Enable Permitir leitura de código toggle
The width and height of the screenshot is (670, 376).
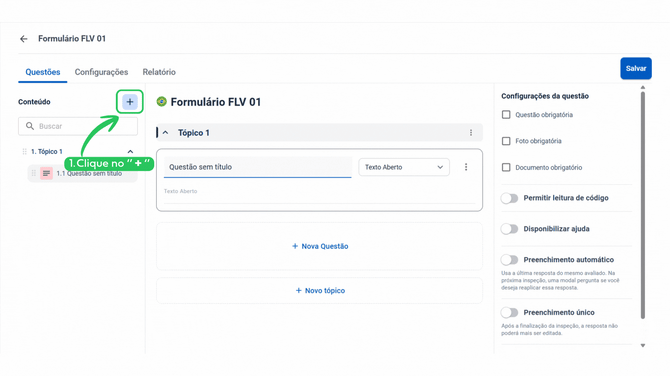(509, 198)
